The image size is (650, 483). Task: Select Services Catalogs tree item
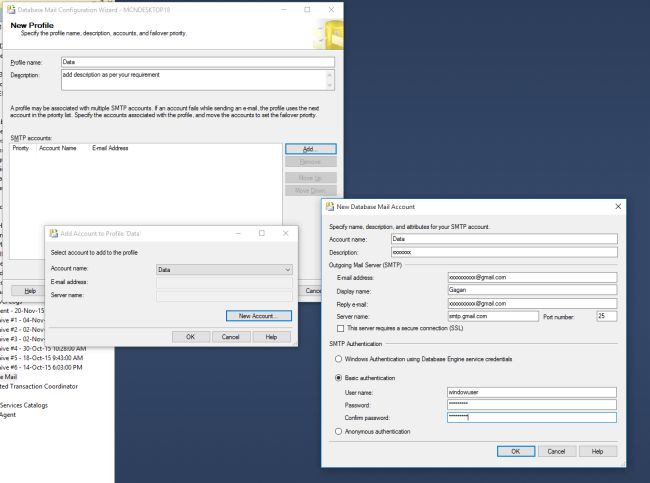click(x=23, y=405)
